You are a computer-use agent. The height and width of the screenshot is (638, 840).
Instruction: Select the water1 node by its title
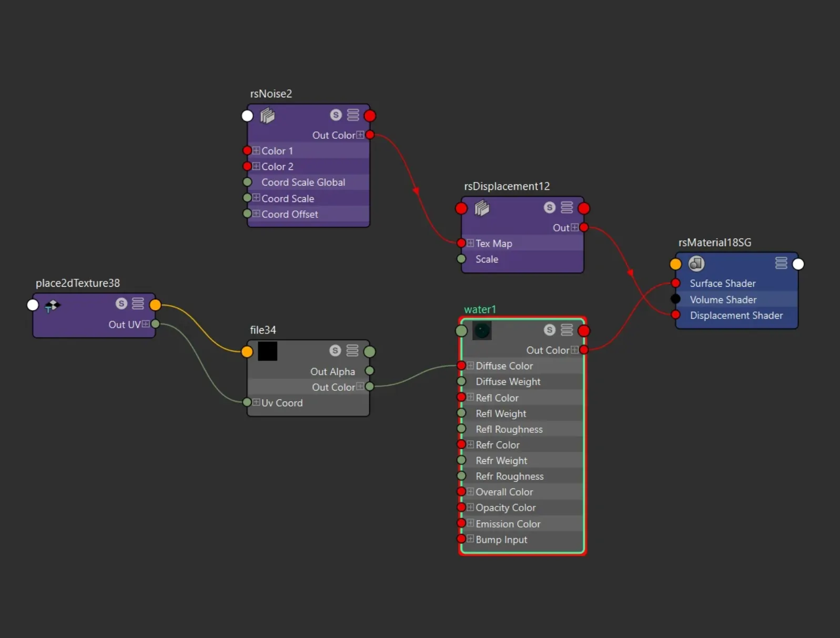[480, 309]
